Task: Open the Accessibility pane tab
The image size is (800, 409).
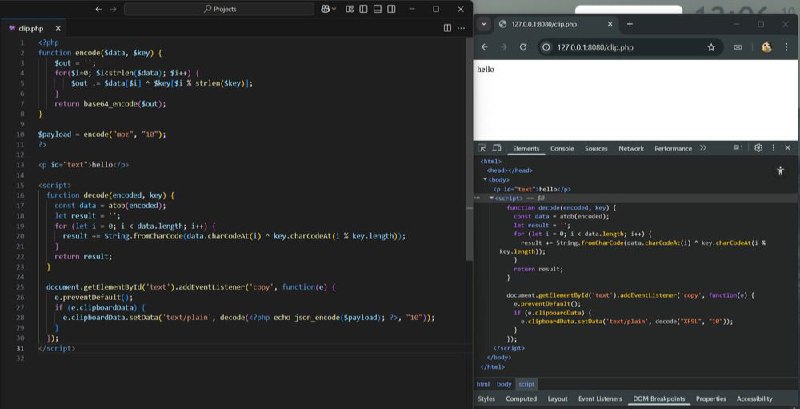Action: coord(755,399)
